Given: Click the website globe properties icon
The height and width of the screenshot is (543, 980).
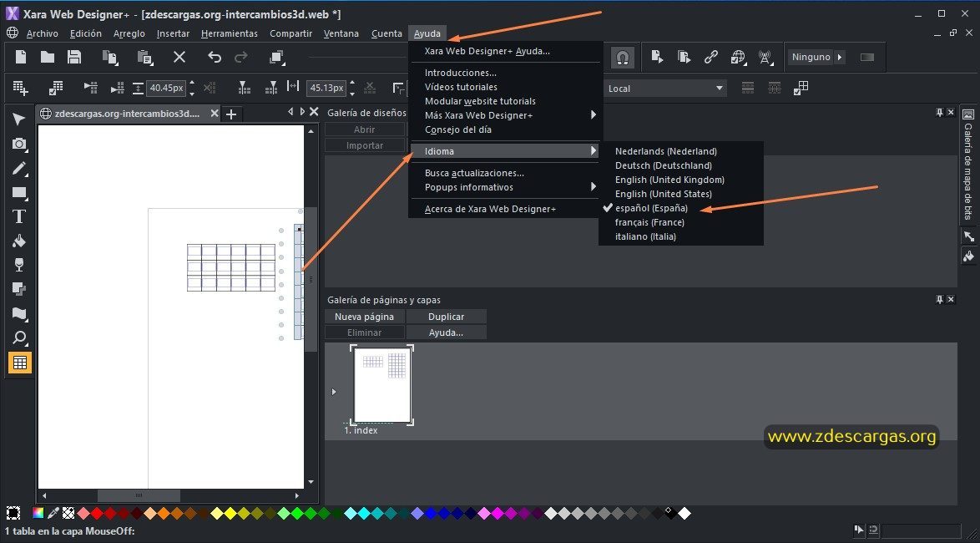Looking at the screenshot, I should (738, 57).
